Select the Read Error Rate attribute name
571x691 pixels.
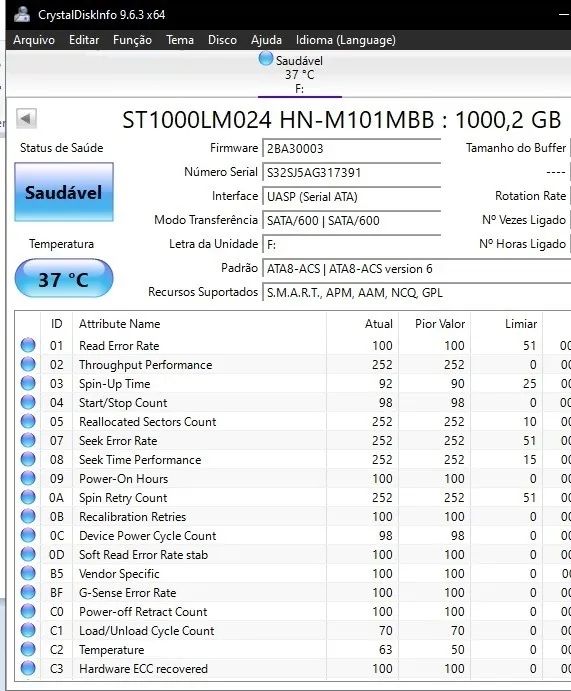point(119,346)
